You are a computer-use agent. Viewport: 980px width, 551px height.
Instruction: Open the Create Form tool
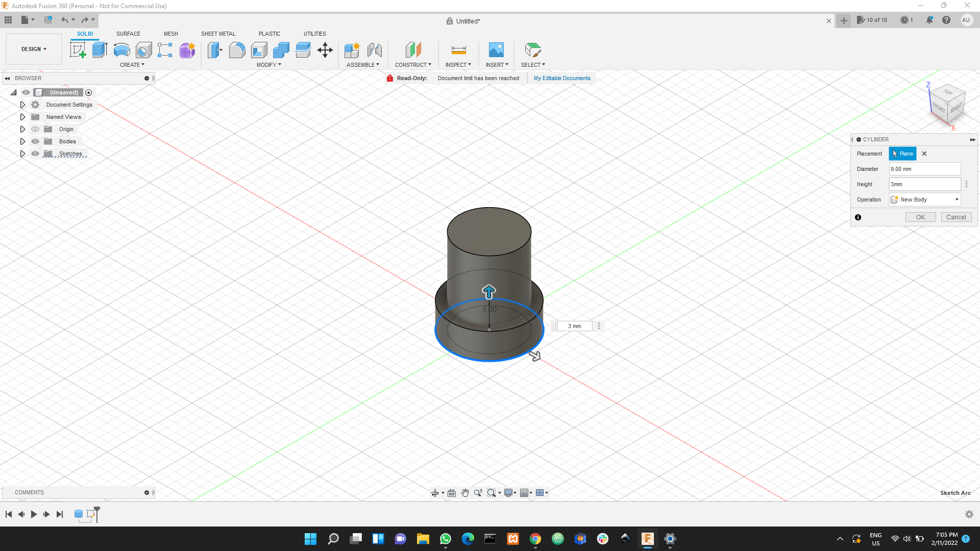tap(187, 51)
